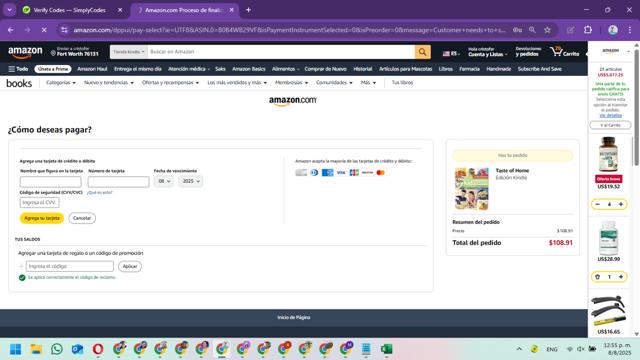Increase quantity of US$19.52 item
Viewport: 640px width, 360px height.
621,204
